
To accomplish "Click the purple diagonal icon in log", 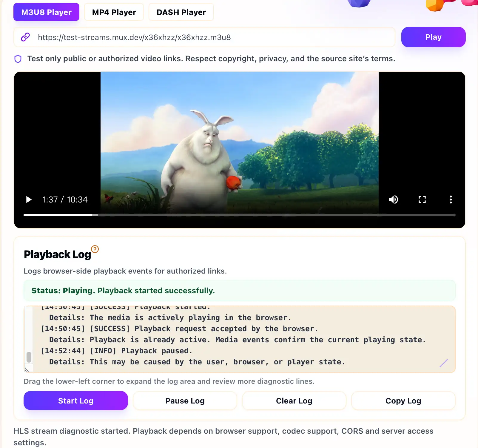I will click(444, 363).
